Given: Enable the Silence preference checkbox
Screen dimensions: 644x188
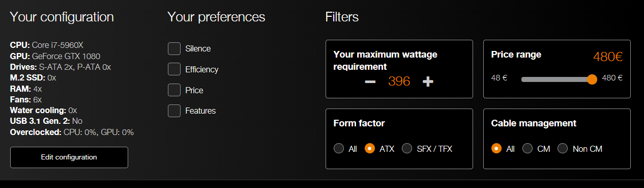Looking at the screenshot, I should [174, 48].
